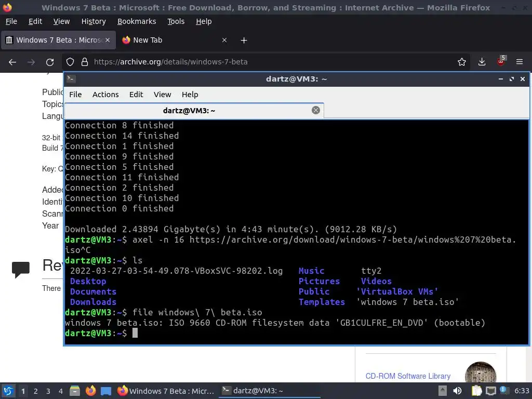Screen dimensions: 532x399
Task: Open terminal Actions menu
Action: (x=105, y=95)
